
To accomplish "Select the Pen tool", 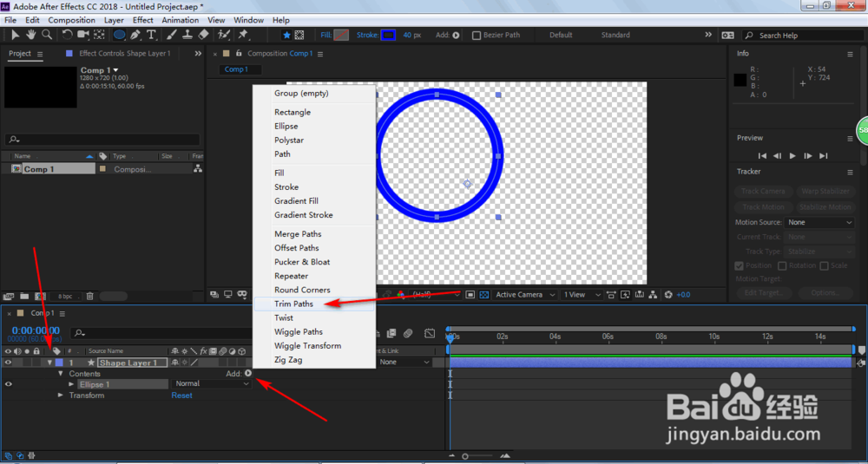I will (135, 35).
